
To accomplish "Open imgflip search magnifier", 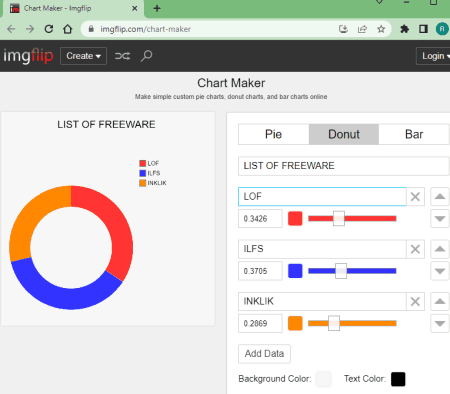I will pos(146,56).
